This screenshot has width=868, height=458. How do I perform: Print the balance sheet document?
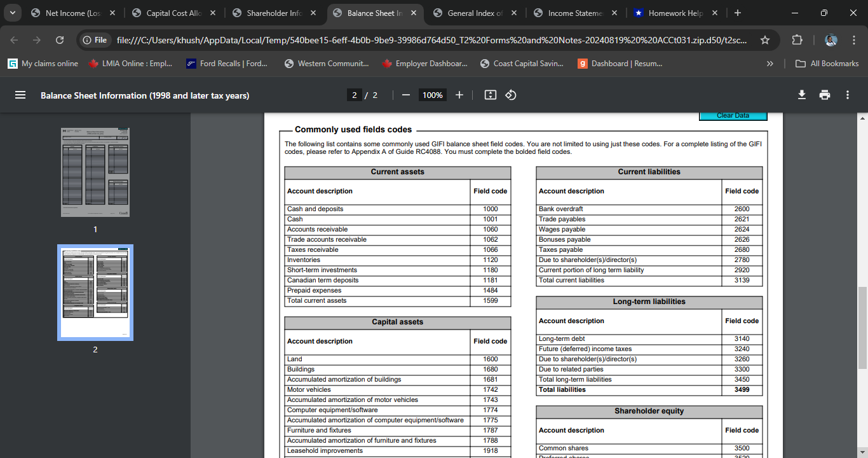tap(825, 95)
